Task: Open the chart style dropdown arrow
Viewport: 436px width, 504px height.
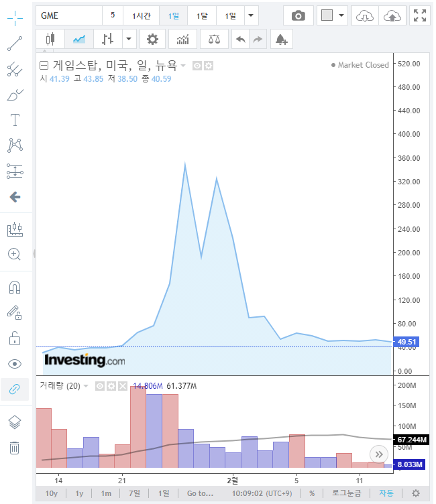Action: pyautogui.click(x=129, y=40)
